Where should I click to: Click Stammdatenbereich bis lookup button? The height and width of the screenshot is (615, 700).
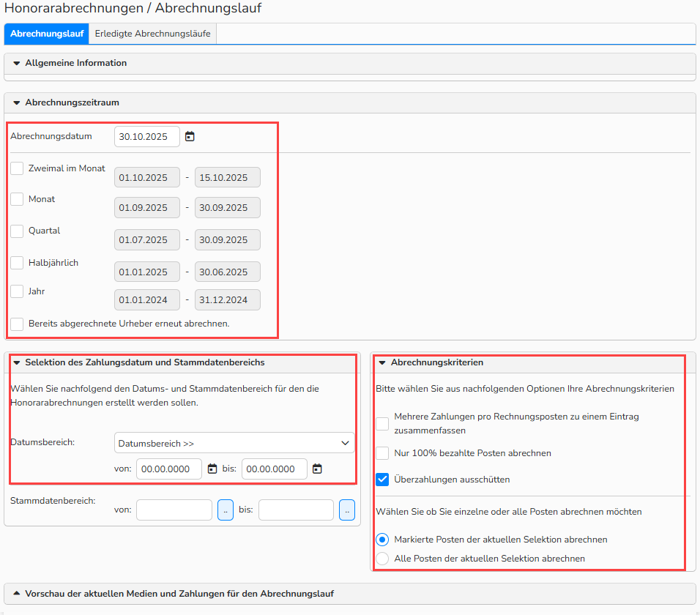point(347,510)
